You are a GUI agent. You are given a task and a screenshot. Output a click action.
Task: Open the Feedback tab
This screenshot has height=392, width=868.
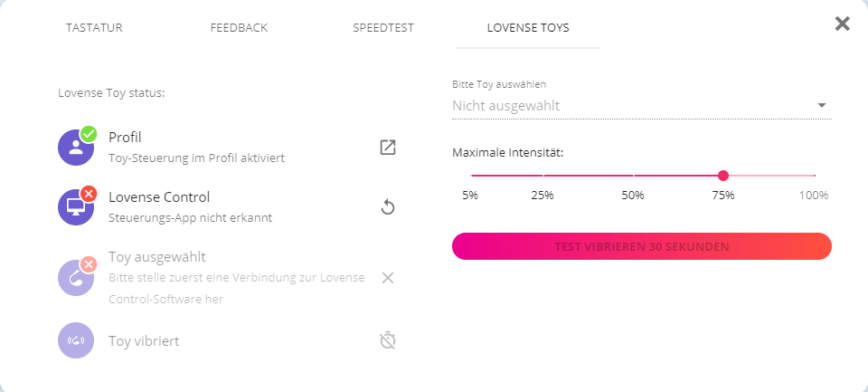coord(239,27)
